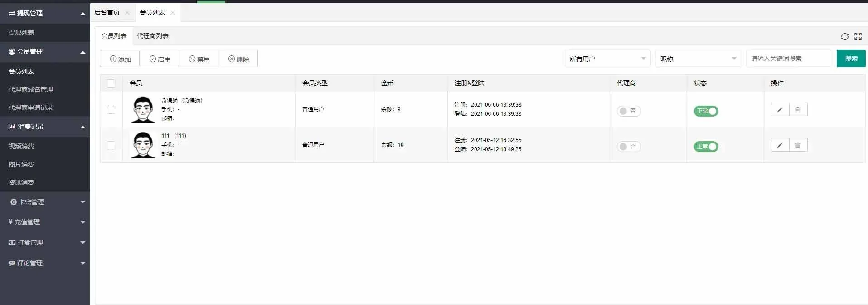
Task: Click the pencil edit icon for user 奇偶猫
Action: pos(780,110)
